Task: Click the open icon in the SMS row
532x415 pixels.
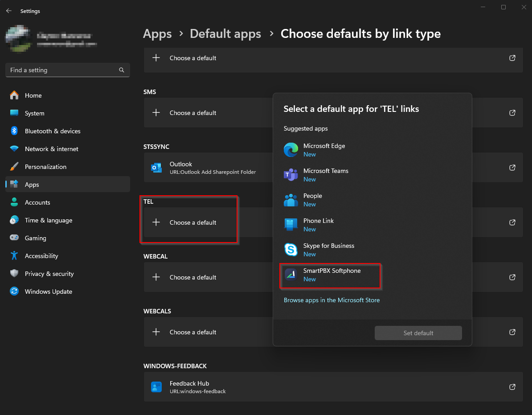Action: 512,113
